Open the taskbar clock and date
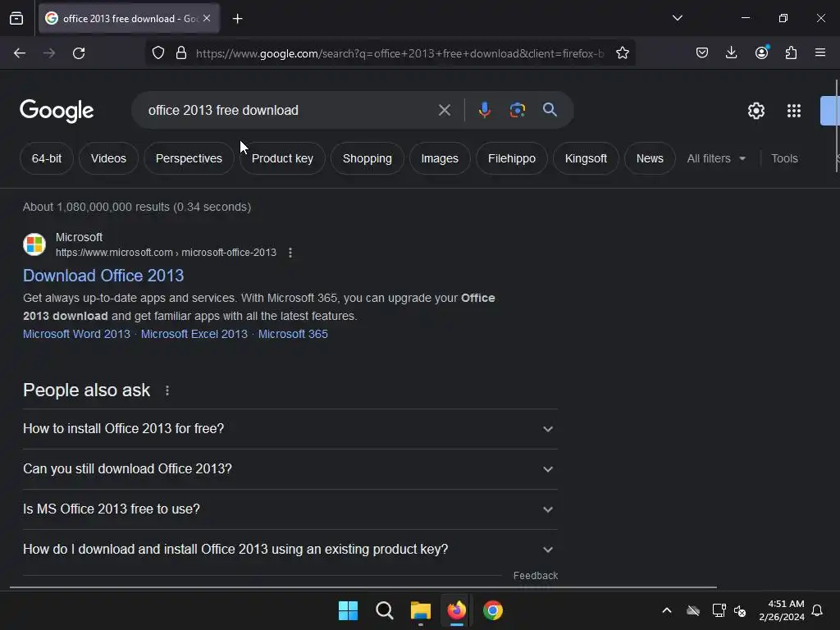 (782, 610)
